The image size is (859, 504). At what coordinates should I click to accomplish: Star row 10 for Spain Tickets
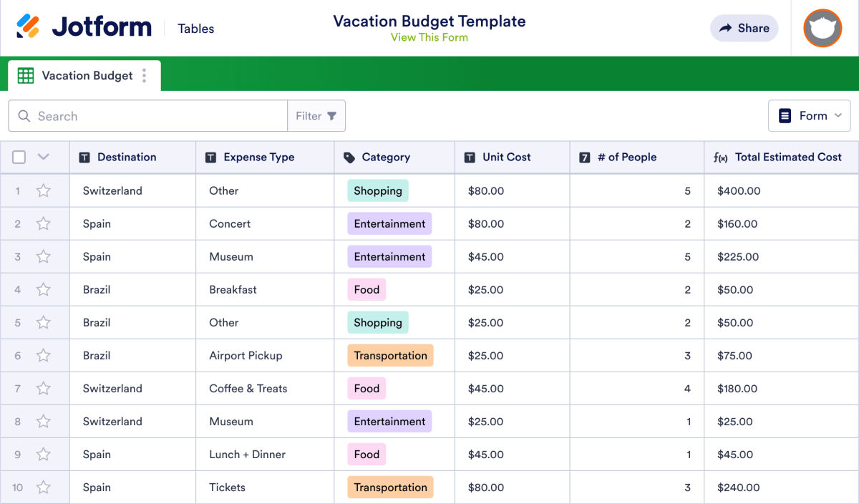tap(43, 487)
